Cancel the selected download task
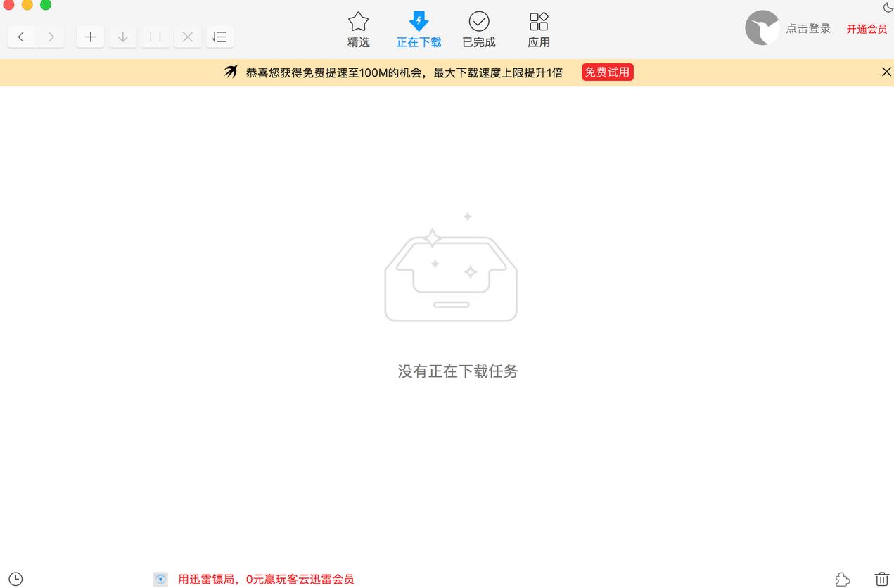The image size is (894, 588). pyautogui.click(x=187, y=37)
